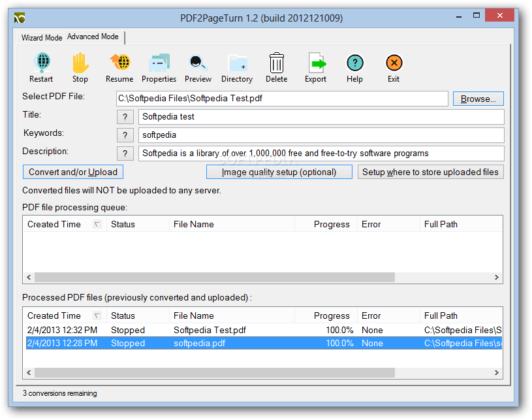Click Convert and/or Upload button
Viewport: 532px width, 420px height.
point(73,172)
